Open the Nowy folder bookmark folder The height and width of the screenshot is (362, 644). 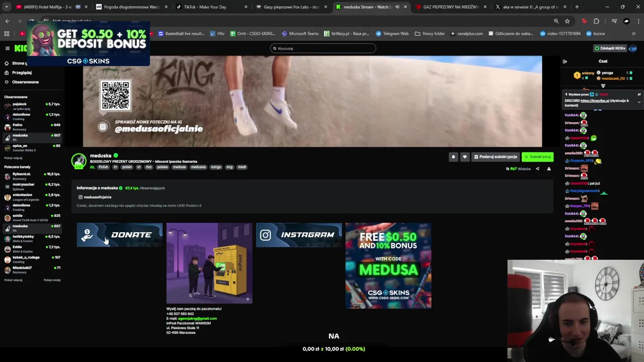[x=430, y=34]
